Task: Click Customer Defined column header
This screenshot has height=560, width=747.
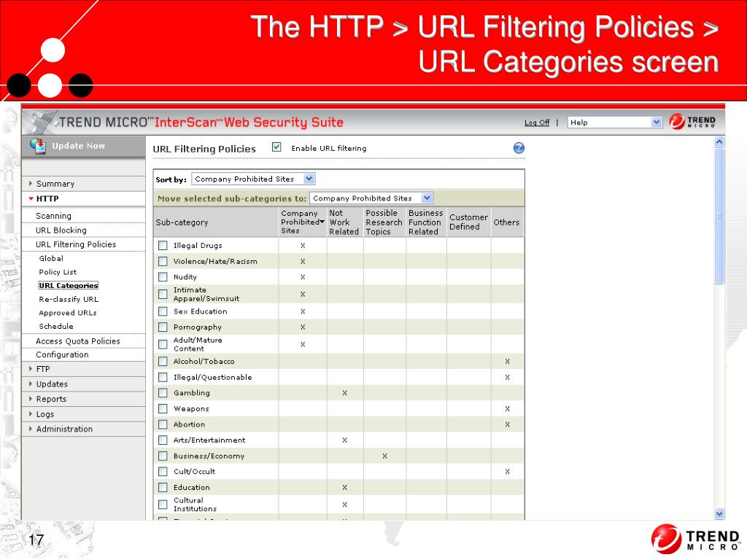Action: click(468, 222)
